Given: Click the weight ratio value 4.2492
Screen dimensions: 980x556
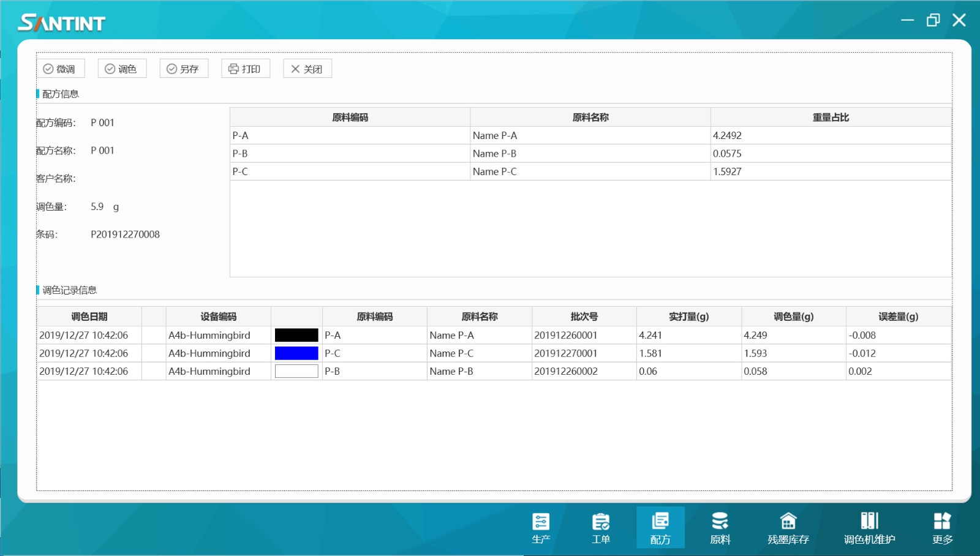Looking at the screenshot, I should (727, 135).
